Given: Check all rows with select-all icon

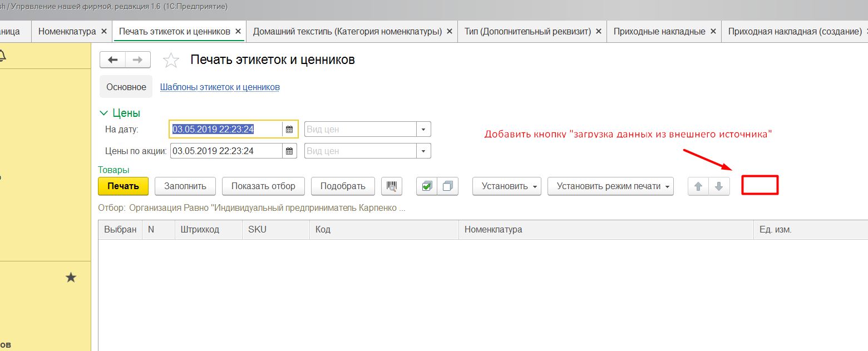Looking at the screenshot, I should (427, 186).
